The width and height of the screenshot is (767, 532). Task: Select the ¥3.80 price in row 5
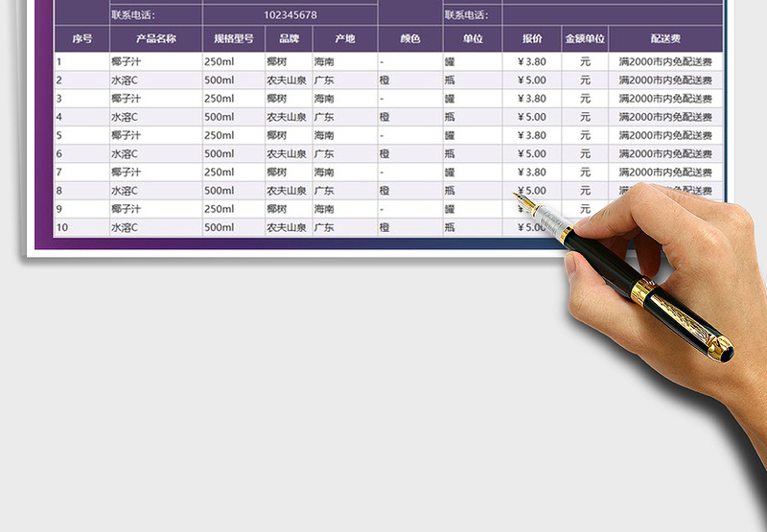[531, 135]
